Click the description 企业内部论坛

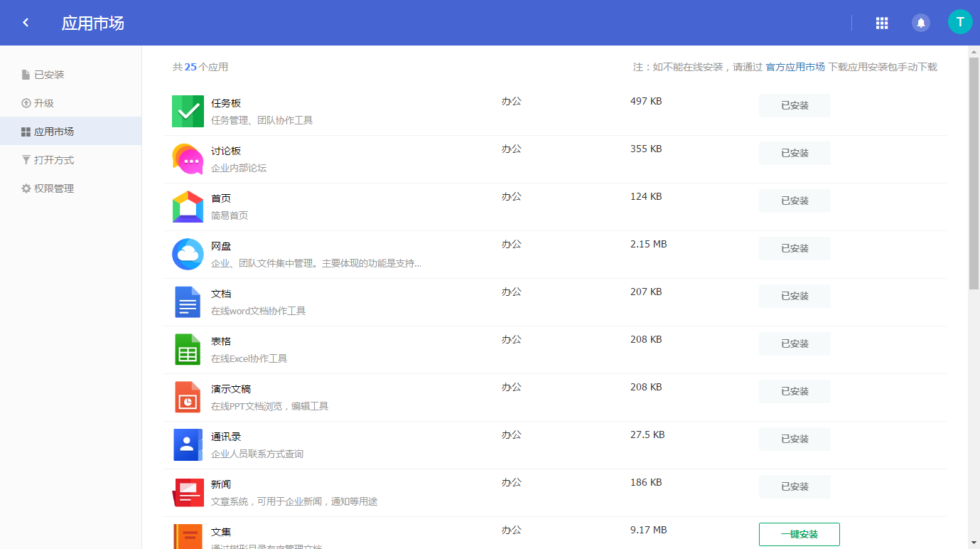(239, 168)
